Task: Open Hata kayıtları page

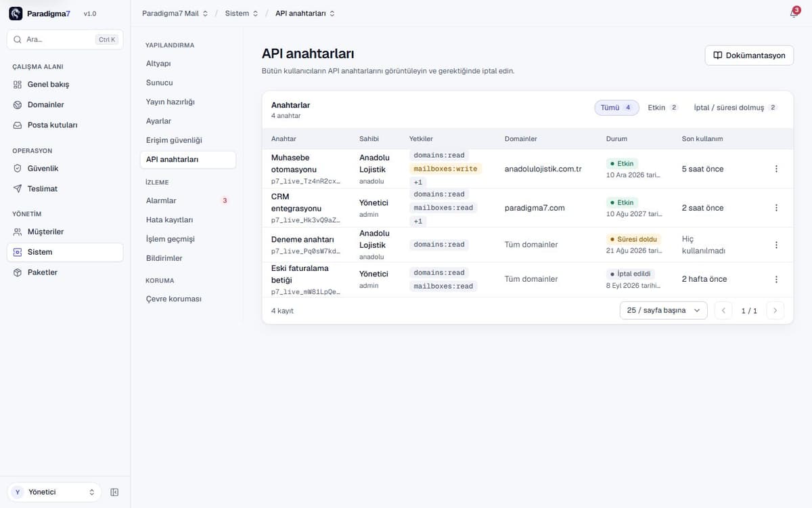Action: 188,220
